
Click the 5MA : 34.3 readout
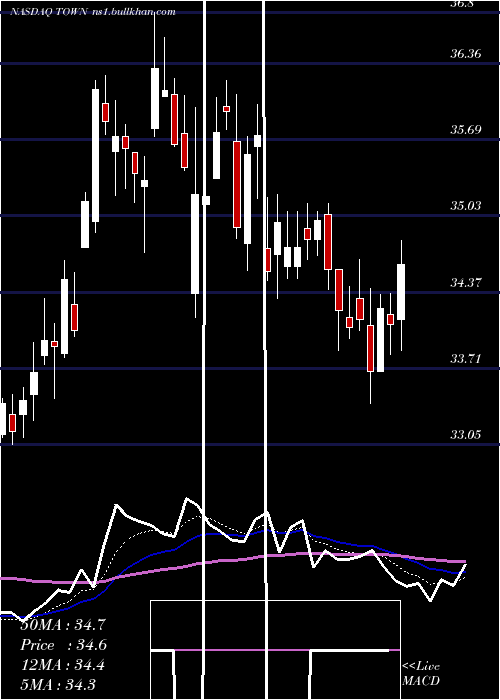pyautogui.click(x=58, y=684)
